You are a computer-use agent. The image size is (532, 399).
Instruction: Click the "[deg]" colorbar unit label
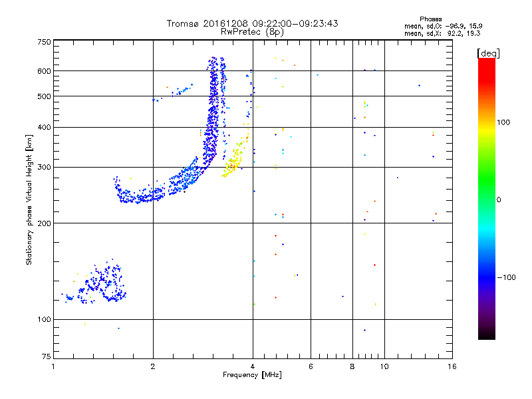[x=488, y=53]
